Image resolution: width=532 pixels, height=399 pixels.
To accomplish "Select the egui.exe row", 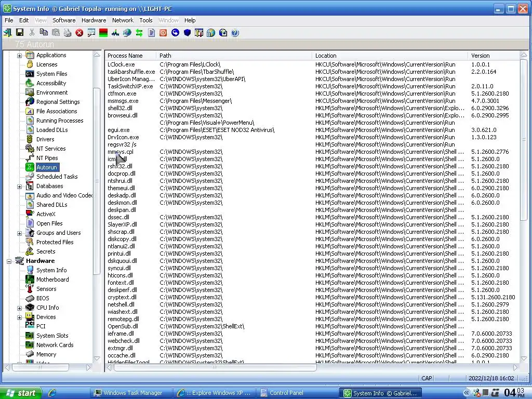I will 312,130.
